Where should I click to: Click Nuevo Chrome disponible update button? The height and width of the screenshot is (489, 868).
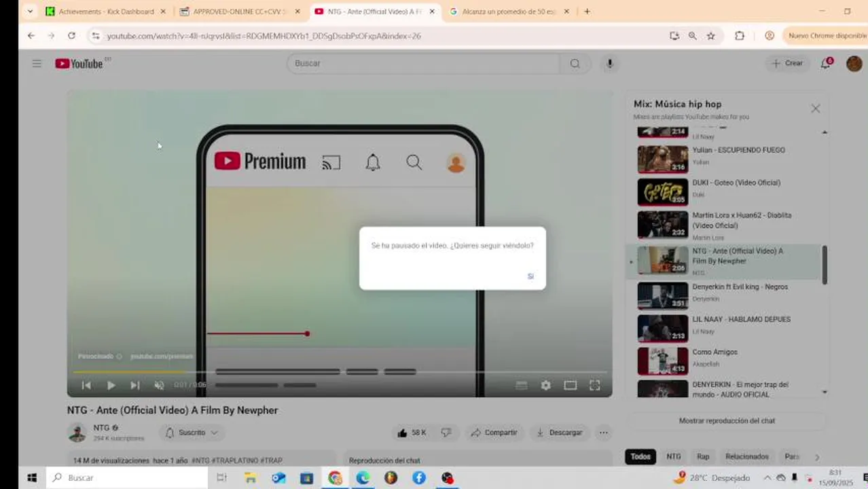tap(826, 36)
